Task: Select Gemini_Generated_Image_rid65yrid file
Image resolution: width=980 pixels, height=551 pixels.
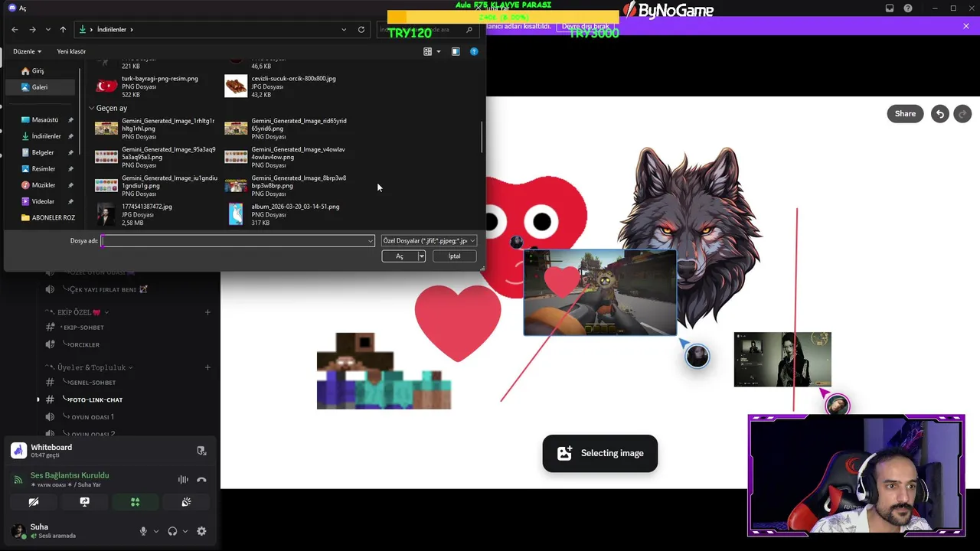Action: coord(287,129)
